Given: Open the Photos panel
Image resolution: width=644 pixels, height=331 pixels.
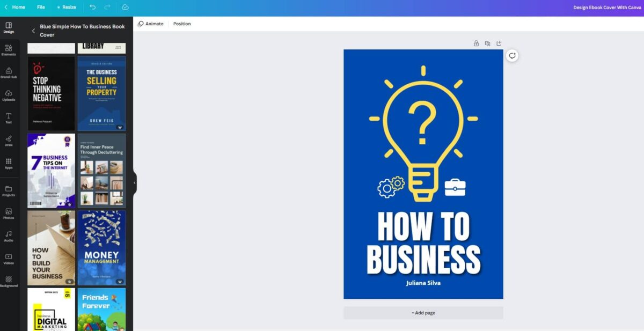Looking at the screenshot, I should (x=9, y=214).
